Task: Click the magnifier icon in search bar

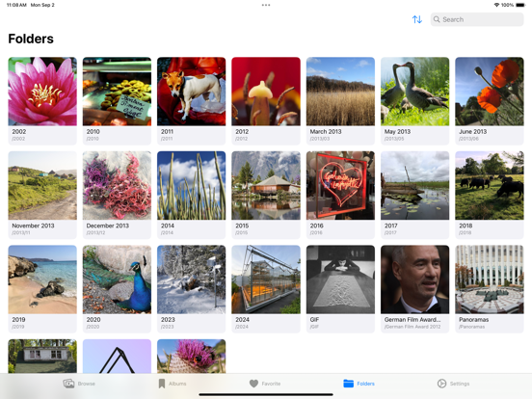Action: pos(437,19)
